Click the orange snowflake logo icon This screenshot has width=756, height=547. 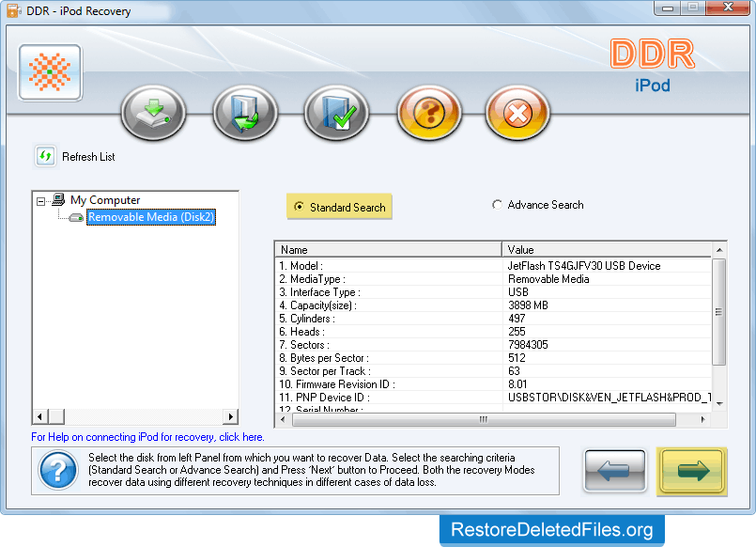[x=50, y=72]
